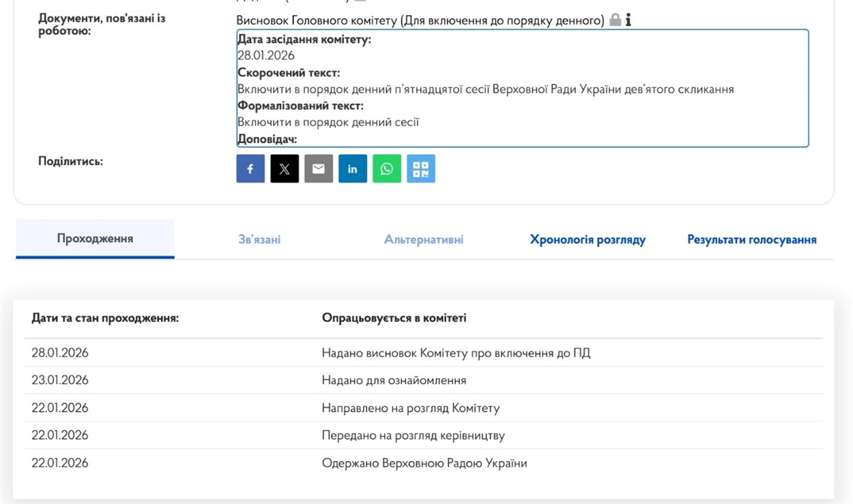Click the Направлено на розгляд Комітету entry
The height and width of the screenshot is (504, 853).
(411, 408)
